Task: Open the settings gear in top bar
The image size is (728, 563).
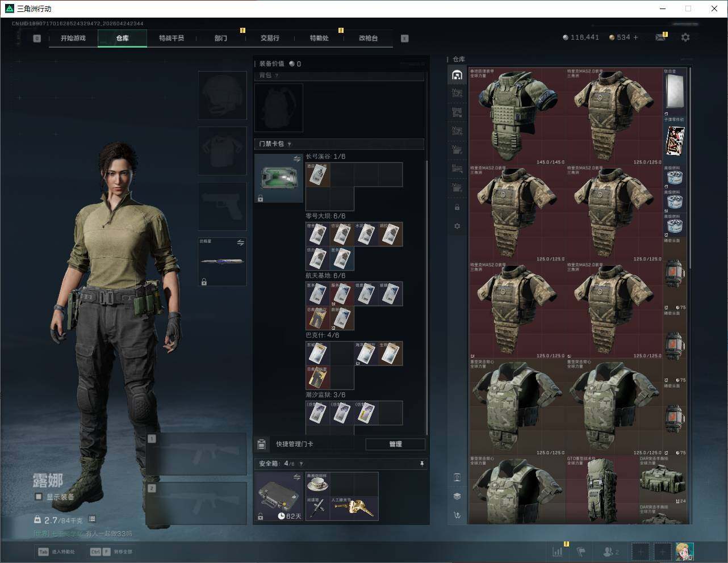Action: click(685, 37)
